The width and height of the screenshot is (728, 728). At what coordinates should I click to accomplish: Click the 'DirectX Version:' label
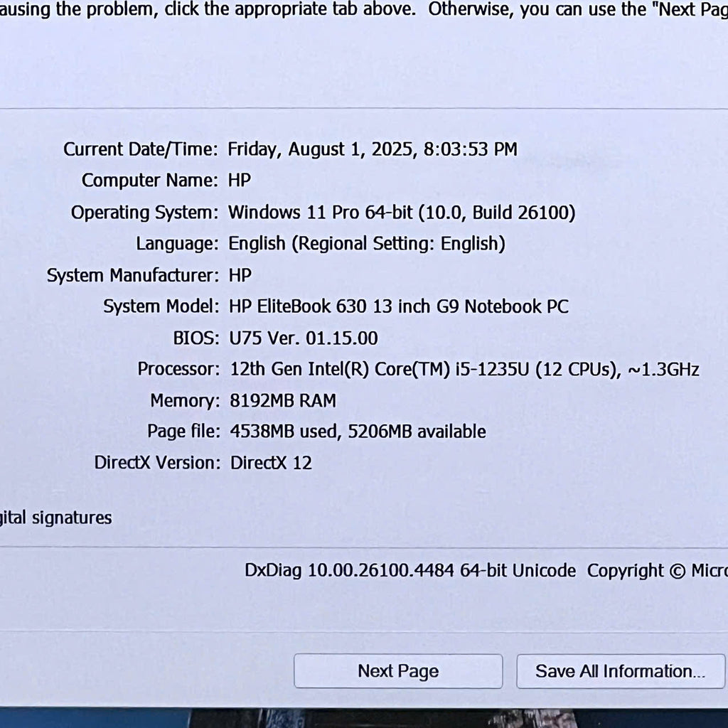pyautogui.click(x=157, y=463)
